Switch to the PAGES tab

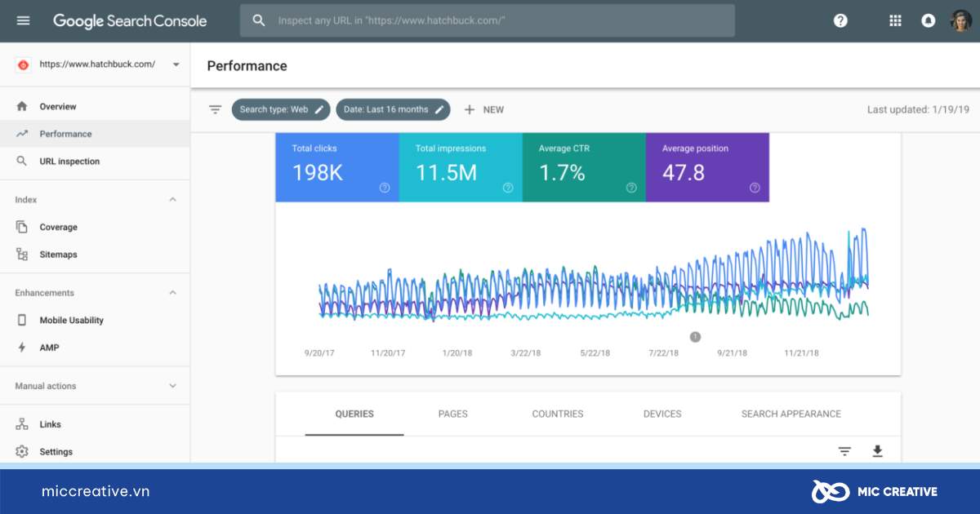click(x=453, y=414)
